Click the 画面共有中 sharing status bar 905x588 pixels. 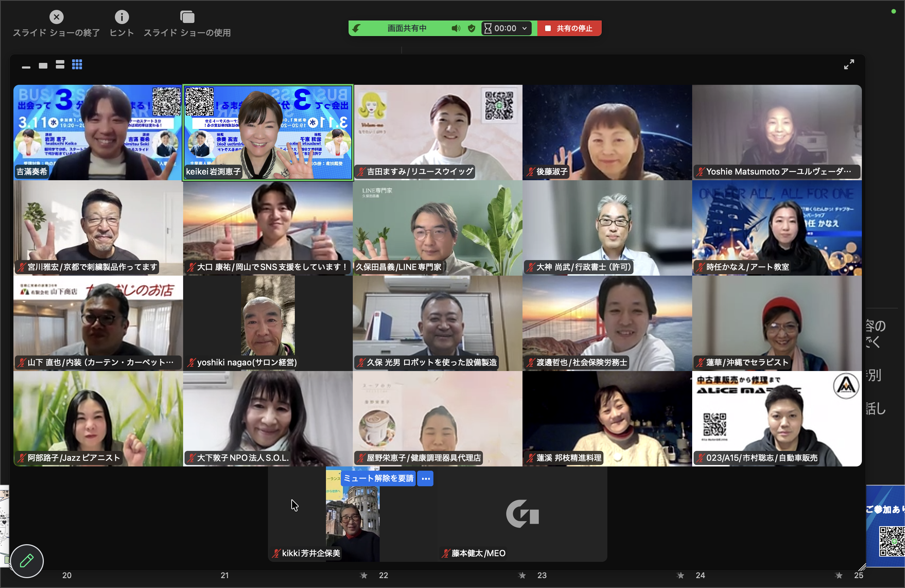[x=407, y=29]
